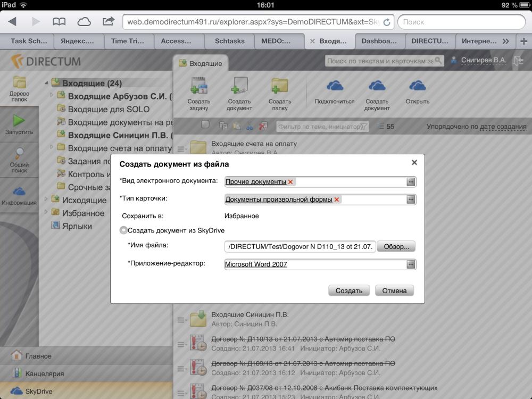Collapse the Входящие (24) tree node
The image size is (532, 399).
click(x=46, y=83)
